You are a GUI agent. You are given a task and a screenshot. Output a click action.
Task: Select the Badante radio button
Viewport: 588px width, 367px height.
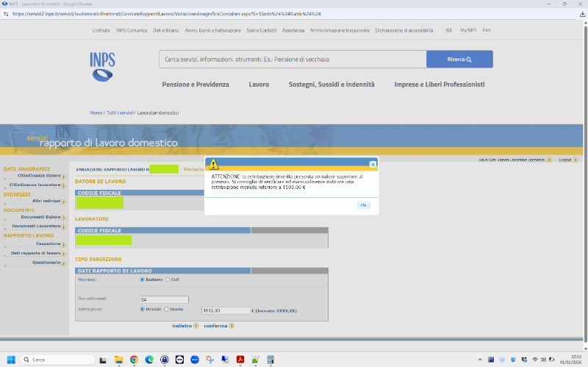pos(142,279)
